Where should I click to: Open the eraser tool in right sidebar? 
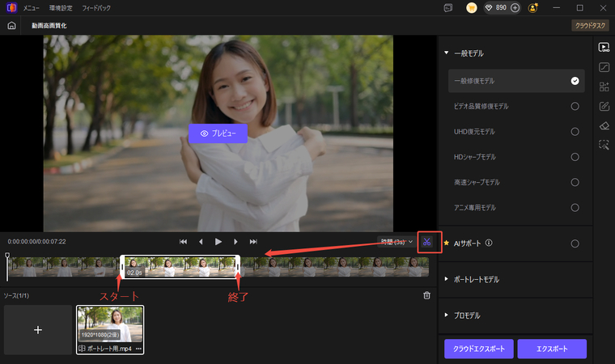[x=604, y=125]
